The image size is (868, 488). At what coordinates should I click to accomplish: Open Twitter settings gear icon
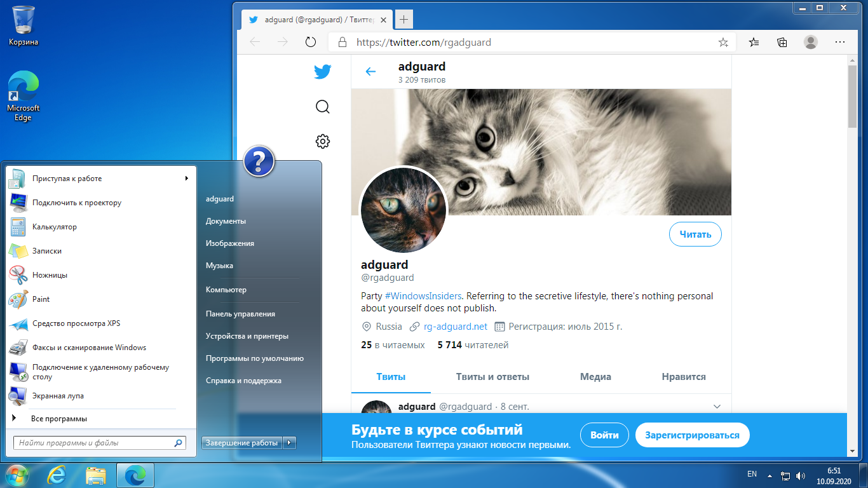[323, 141]
